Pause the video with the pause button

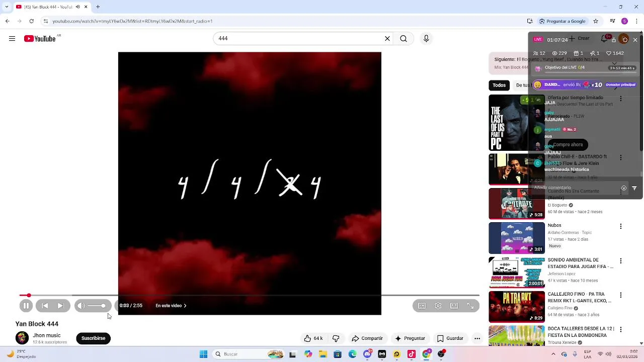26,306
